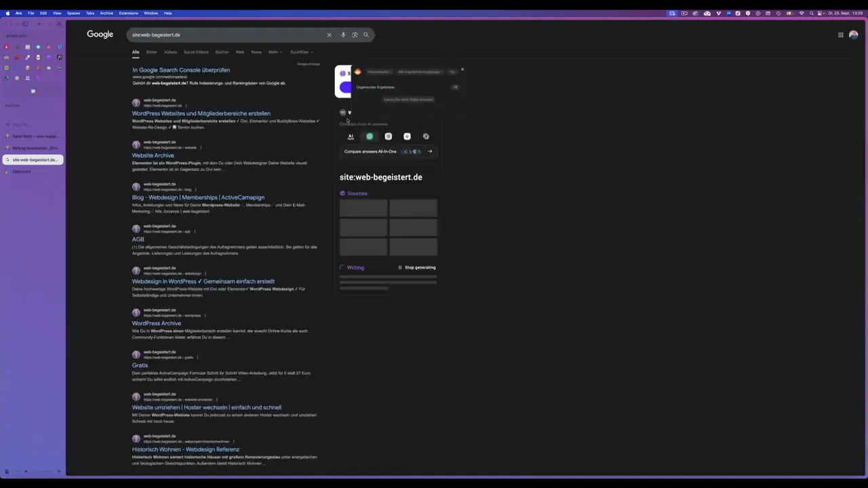868x488 pixels.
Task: Close the SEO overlay popup
Action: 462,69
